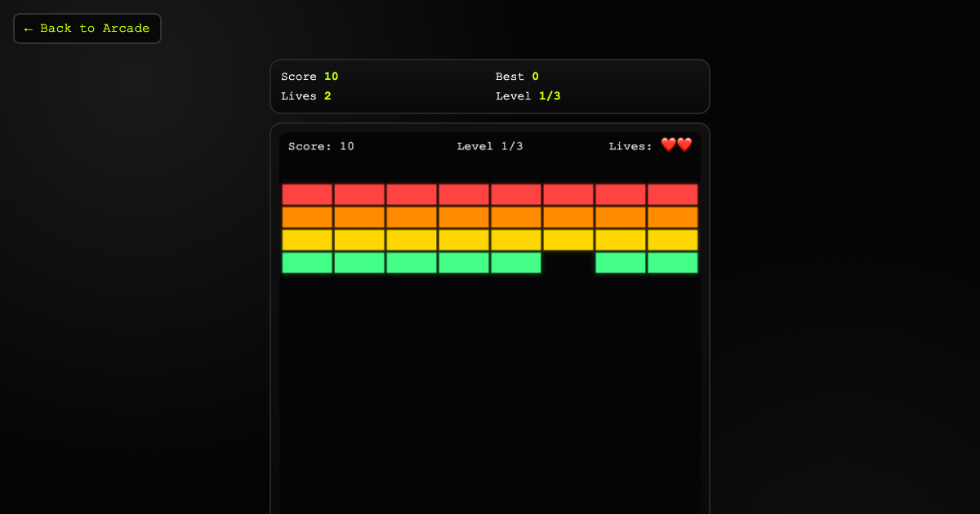Click the Lives count in the stats panel

pyautogui.click(x=327, y=96)
